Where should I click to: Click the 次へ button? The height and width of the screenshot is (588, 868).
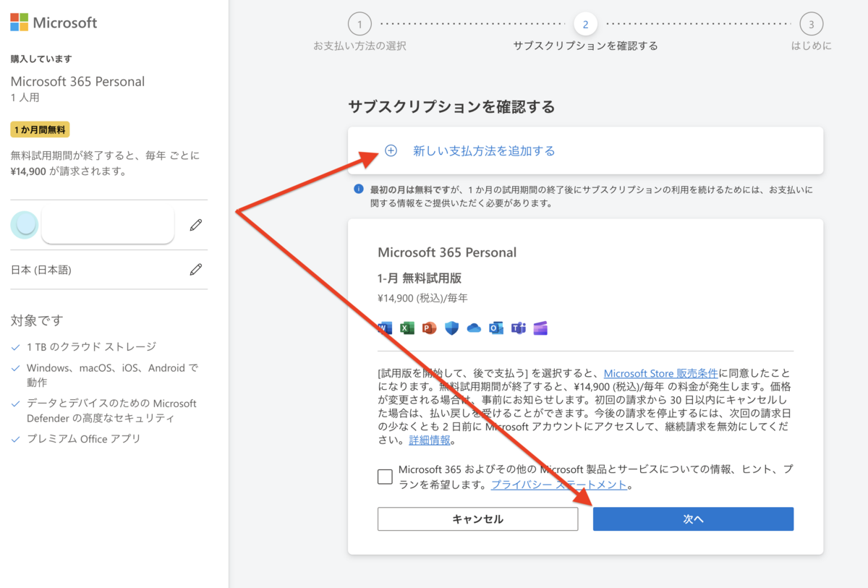coord(692,519)
